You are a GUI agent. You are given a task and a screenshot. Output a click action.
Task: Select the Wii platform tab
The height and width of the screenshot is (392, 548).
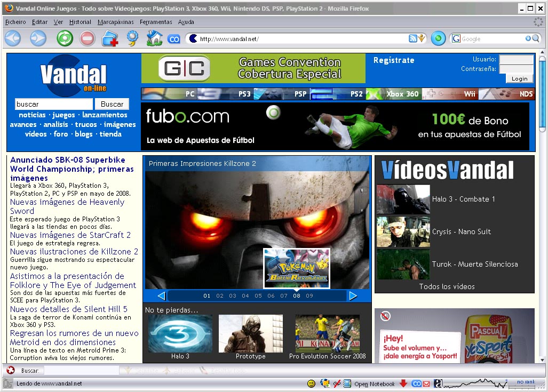pos(450,94)
